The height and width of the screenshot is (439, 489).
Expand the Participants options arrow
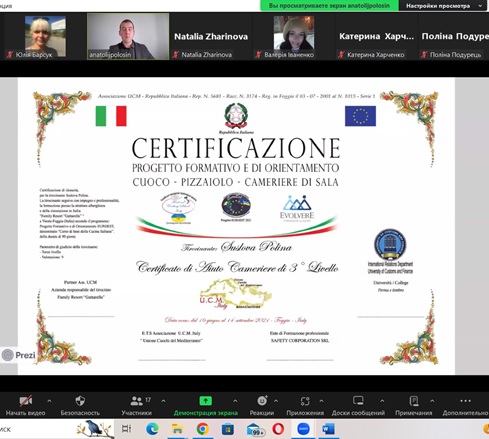click(163, 401)
